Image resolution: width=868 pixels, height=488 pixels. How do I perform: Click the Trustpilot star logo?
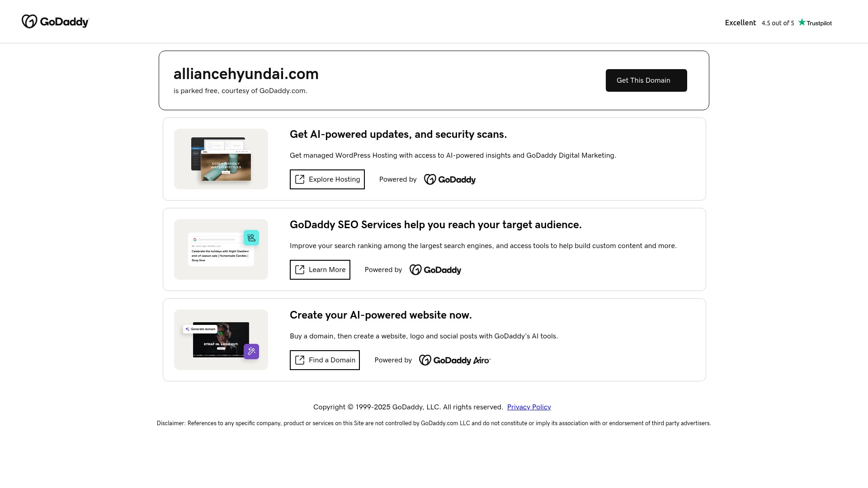click(x=815, y=23)
